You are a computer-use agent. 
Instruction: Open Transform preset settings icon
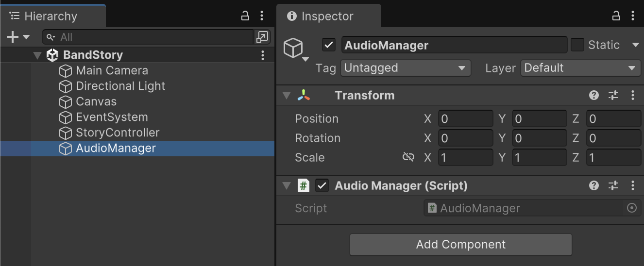pos(613,95)
